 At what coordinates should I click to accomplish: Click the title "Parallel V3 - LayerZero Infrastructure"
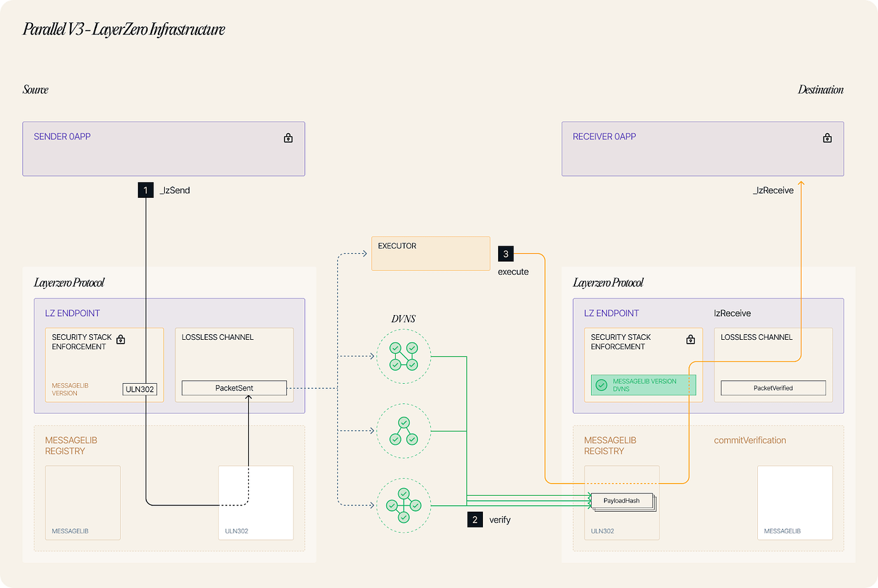tap(124, 29)
